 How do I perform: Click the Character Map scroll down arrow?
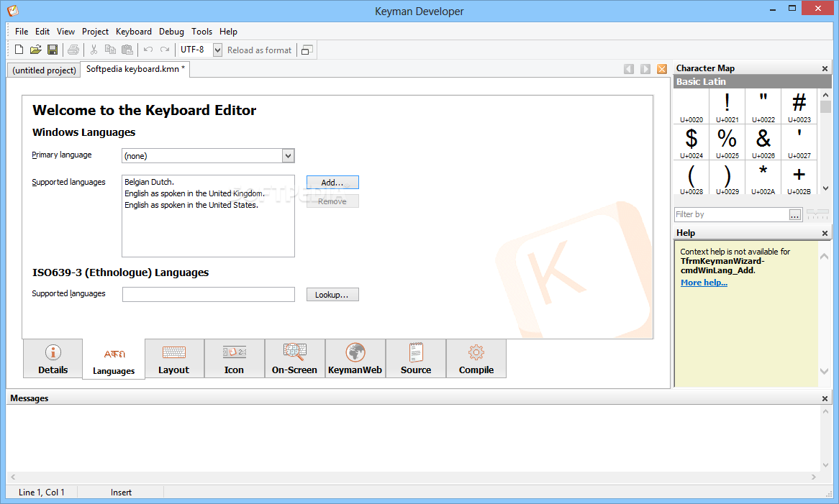click(825, 188)
